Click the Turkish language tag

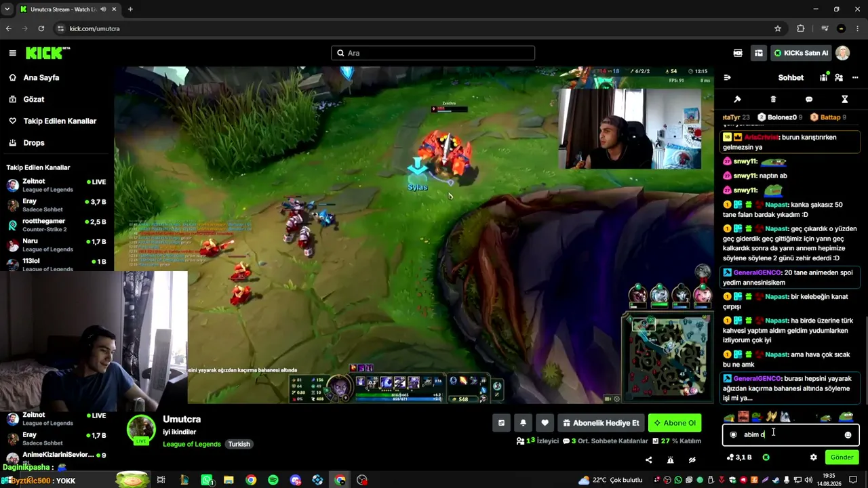pyautogui.click(x=239, y=444)
